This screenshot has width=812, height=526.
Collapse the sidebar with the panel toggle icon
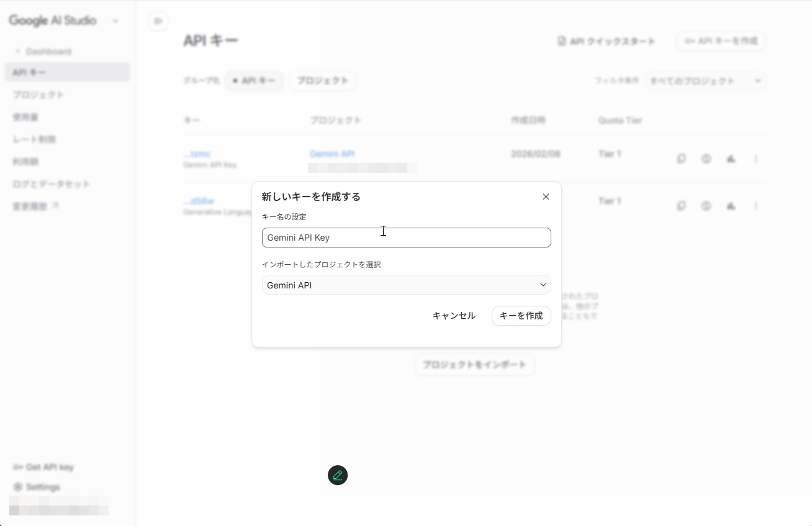pos(158,20)
